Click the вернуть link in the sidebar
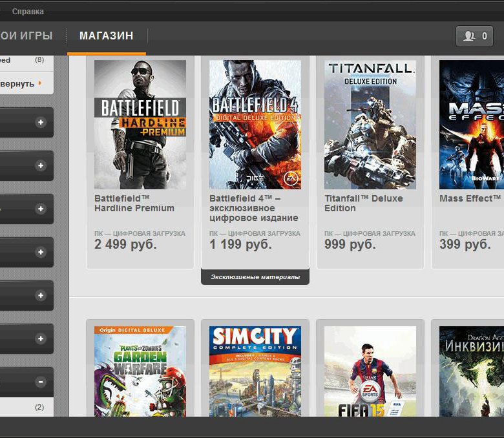Image resolution: width=504 pixels, height=438 pixels. (17, 84)
